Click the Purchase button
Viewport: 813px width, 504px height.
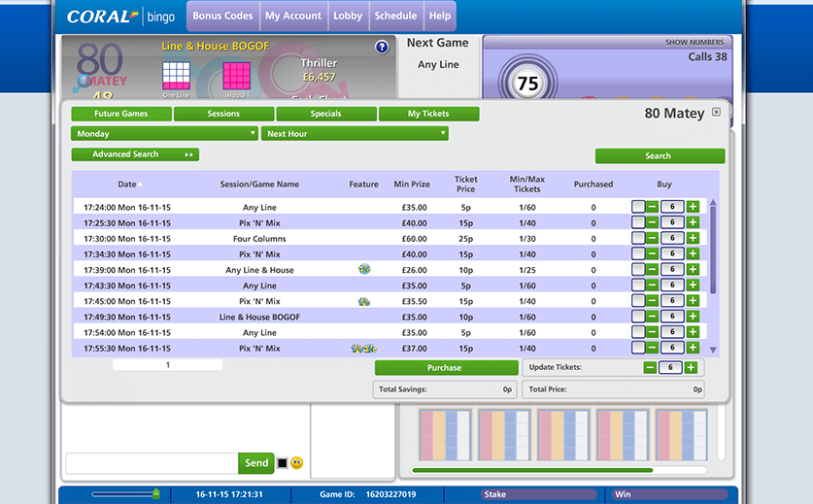(x=446, y=368)
